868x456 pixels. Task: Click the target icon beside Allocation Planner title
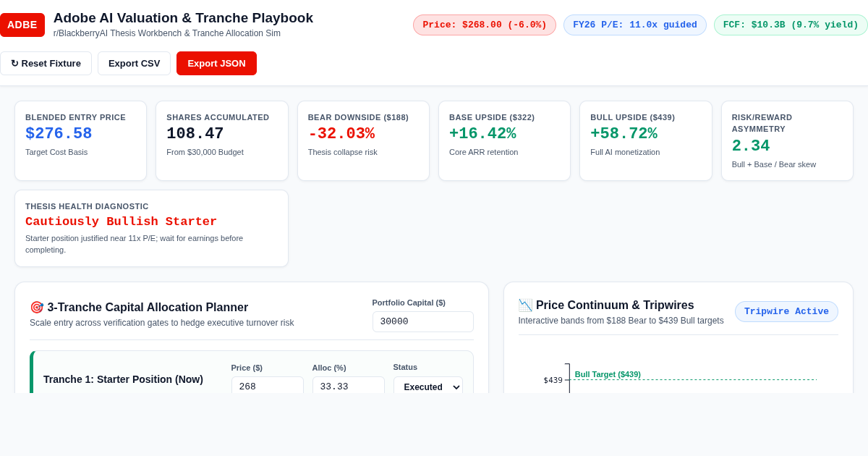pos(37,307)
